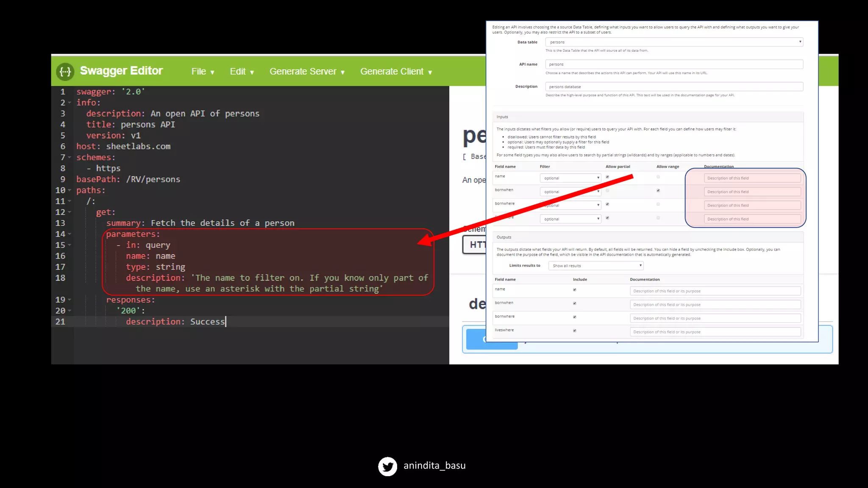The width and height of the screenshot is (868, 488).
Task: Collapse the paths fold arrow on line 10
Action: click(x=70, y=191)
